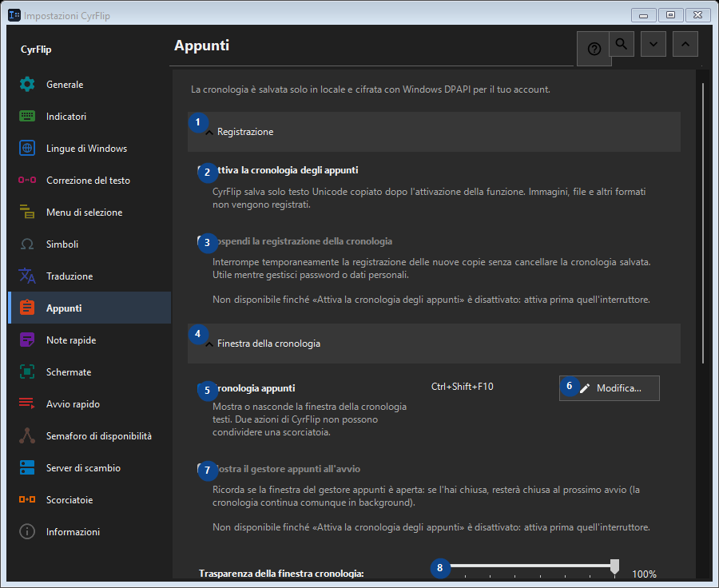Select the Lingue di Windows globe icon

27,148
